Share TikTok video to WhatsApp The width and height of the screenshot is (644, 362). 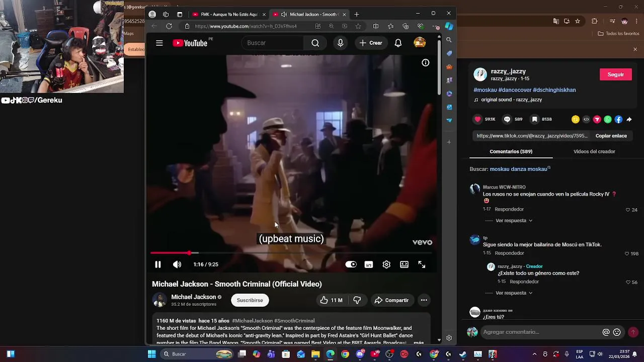(608, 119)
